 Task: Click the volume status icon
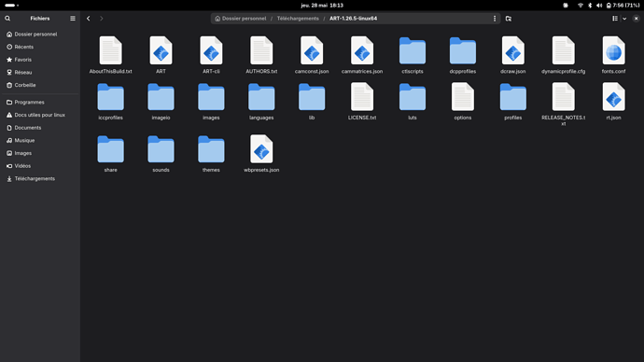click(x=599, y=6)
